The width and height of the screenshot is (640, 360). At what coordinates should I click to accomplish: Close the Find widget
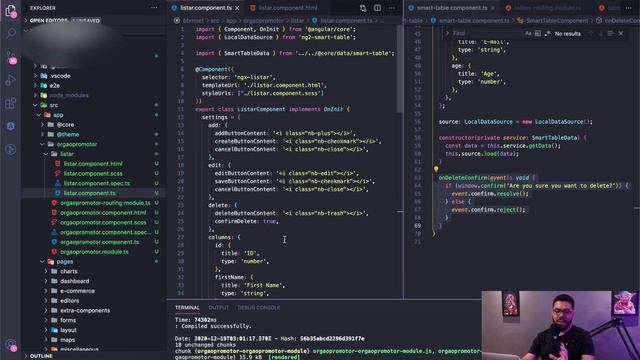[x=621, y=33]
